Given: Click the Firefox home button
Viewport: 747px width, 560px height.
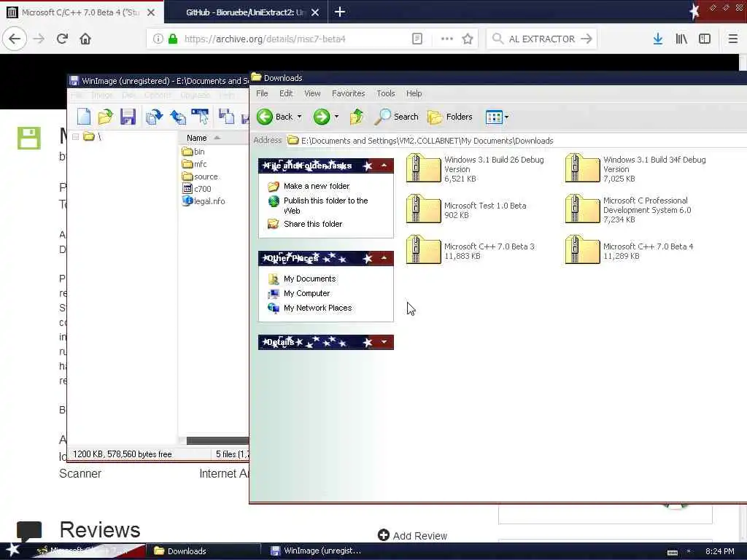Looking at the screenshot, I should pos(85,39).
